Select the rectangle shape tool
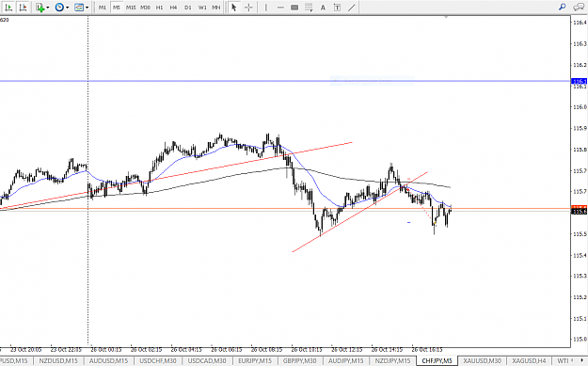 tap(294, 8)
